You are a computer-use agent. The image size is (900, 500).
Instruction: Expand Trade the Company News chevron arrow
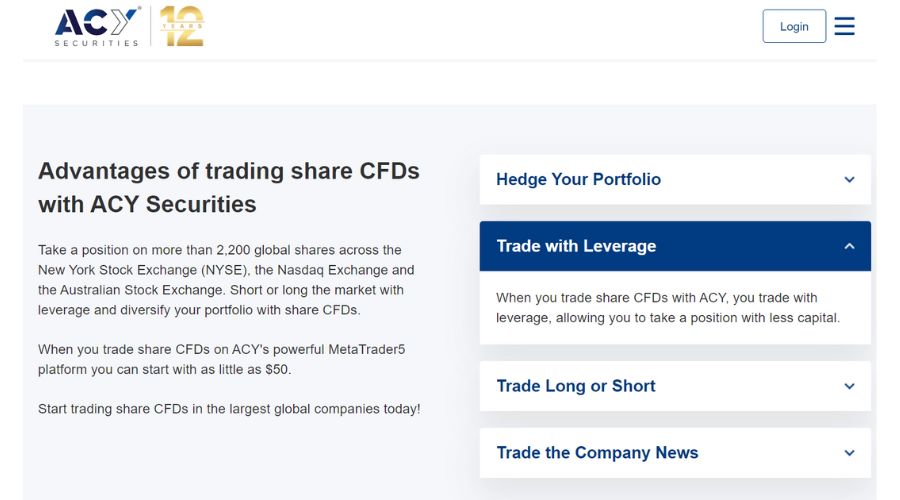tap(849, 453)
